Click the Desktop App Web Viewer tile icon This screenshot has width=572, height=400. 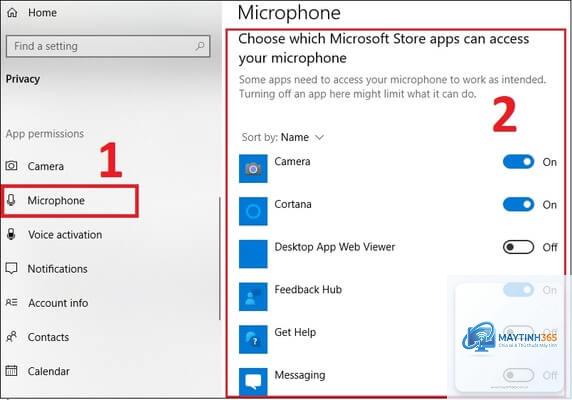coord(253,254)
